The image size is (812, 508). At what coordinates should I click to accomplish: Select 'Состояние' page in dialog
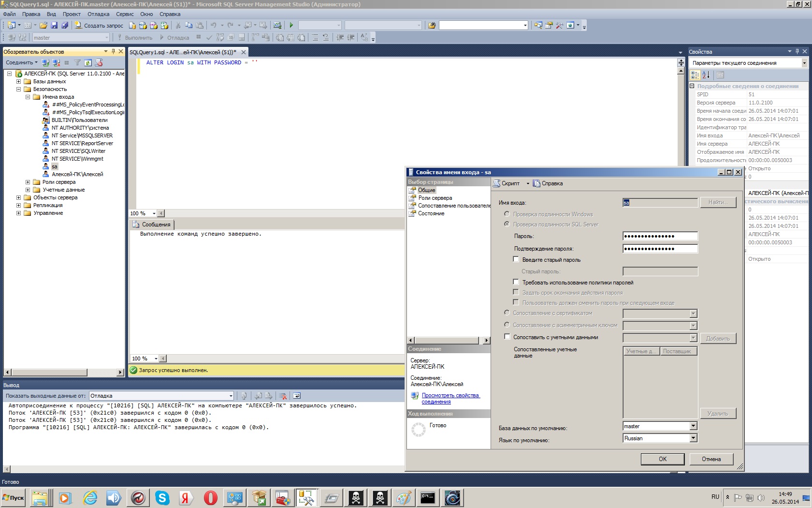(431, 213)
